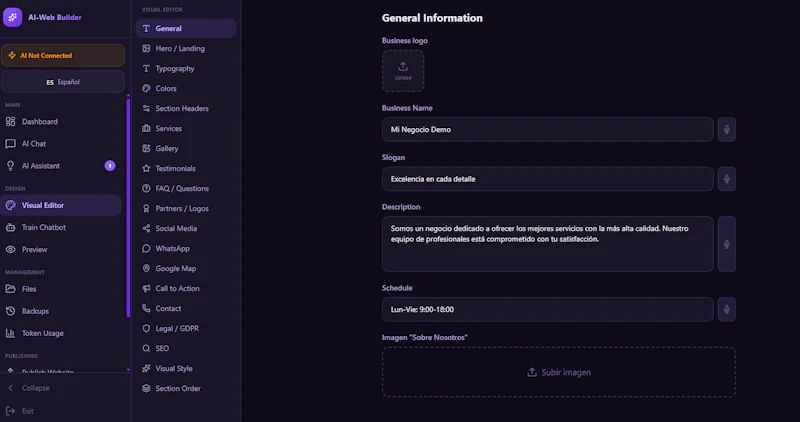Click the Business Name input field
Screen dimensions: 800x422
(547, 130)
